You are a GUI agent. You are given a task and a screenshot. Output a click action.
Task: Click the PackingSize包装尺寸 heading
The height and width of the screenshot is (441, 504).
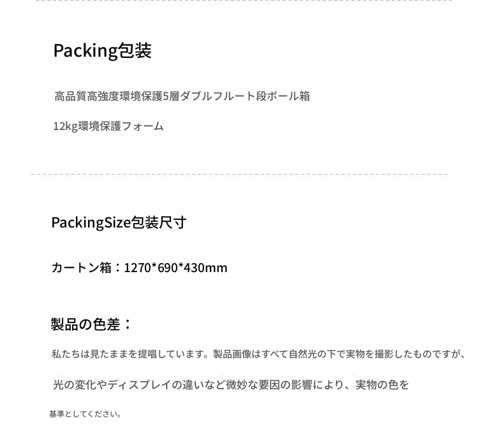(x=119, y=222)
